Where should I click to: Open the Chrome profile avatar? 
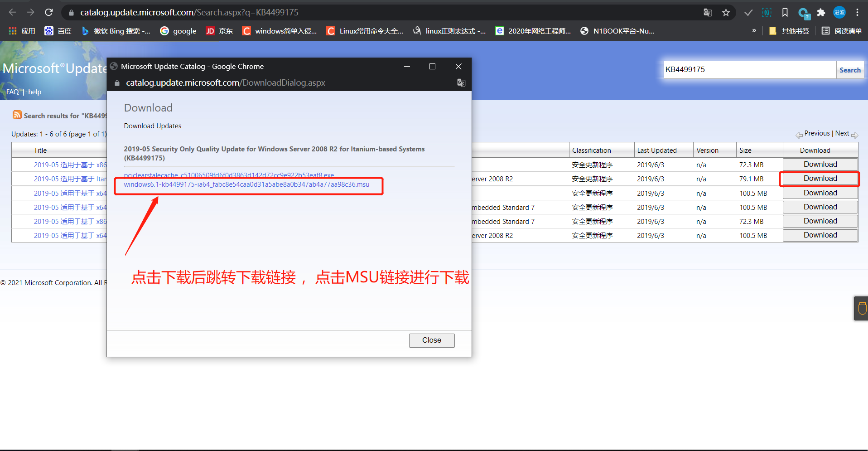click(x=839, y=13)
